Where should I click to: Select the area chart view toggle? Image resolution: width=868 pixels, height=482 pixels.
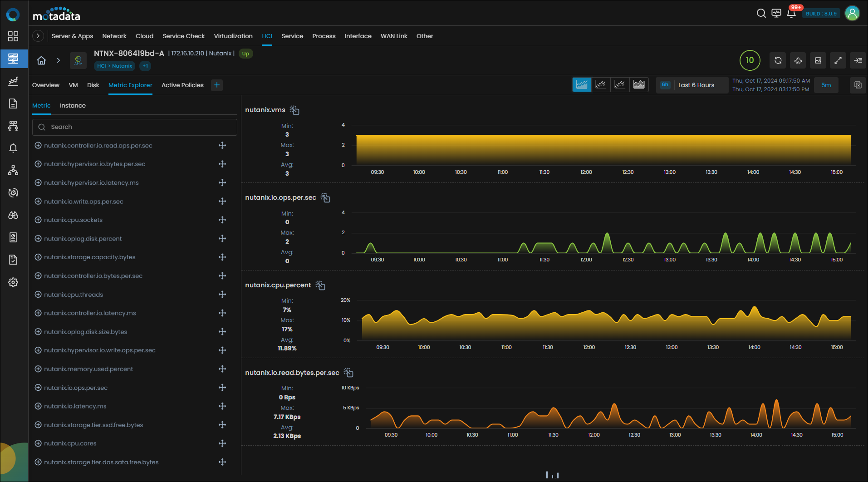[x=582, y=84]
